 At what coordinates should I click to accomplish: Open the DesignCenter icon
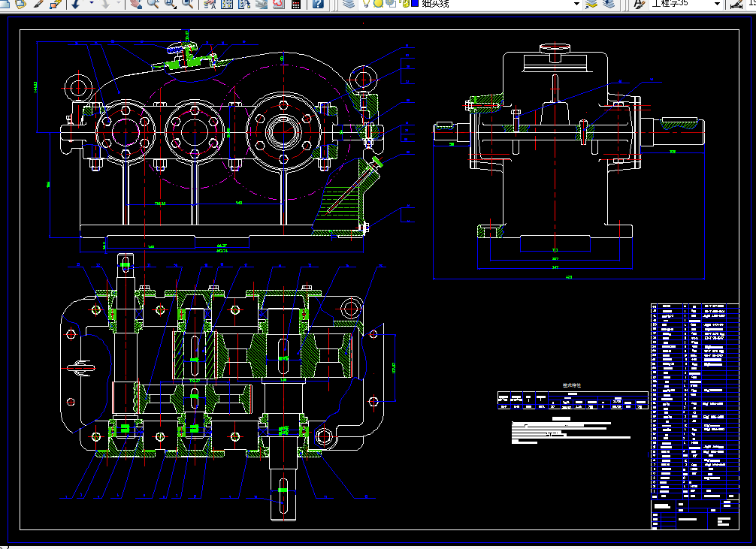227,4
